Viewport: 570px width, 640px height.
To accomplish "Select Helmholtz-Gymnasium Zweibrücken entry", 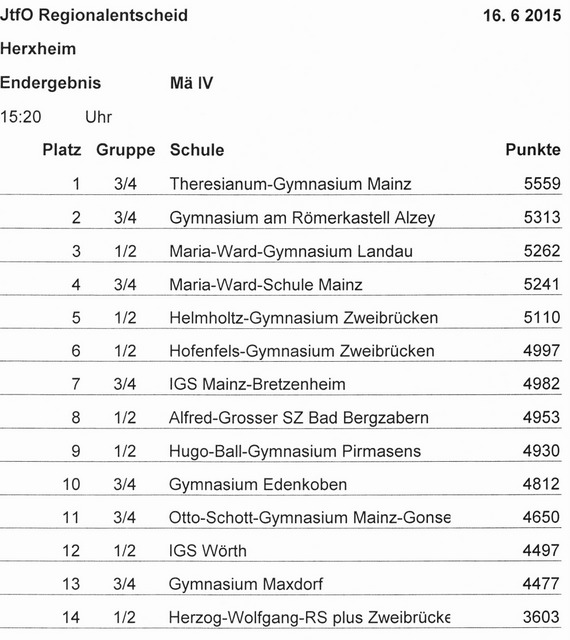I will (x=303, y=318).
